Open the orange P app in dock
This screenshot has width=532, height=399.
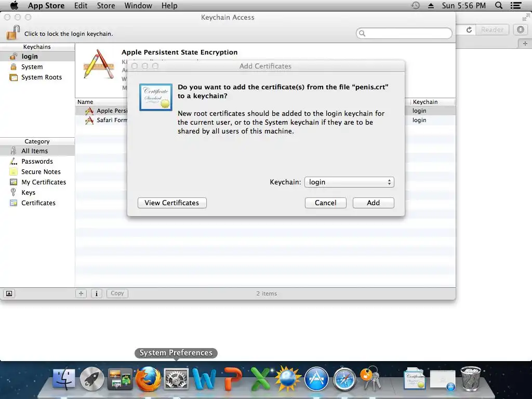(x=233, y=378)
